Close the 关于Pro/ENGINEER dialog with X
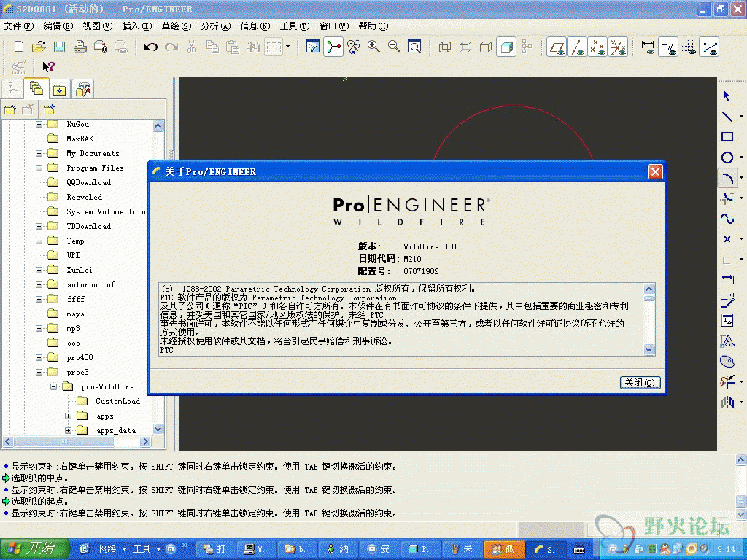 click(655, 171)
